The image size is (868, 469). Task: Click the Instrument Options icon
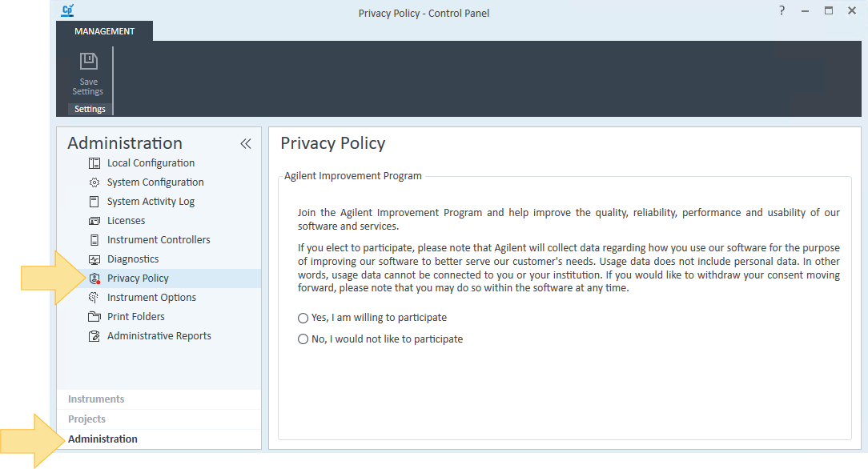(x=94, y=298)
